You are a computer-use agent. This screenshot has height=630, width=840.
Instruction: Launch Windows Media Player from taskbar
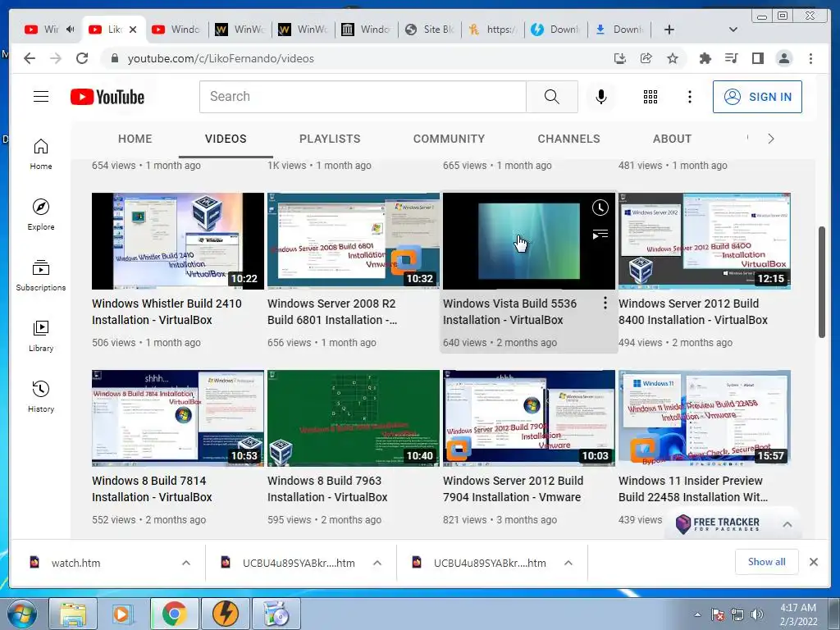[123, 614]
